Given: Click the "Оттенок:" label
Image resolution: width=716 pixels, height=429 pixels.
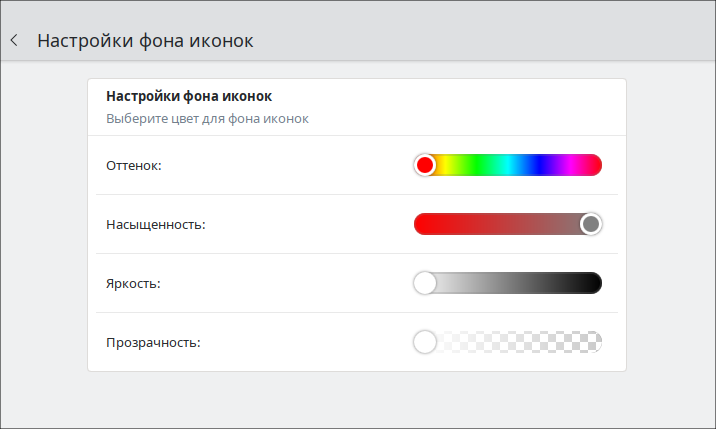Looking at the screenshot, I should pyautogui.click(x=134, y=165).
